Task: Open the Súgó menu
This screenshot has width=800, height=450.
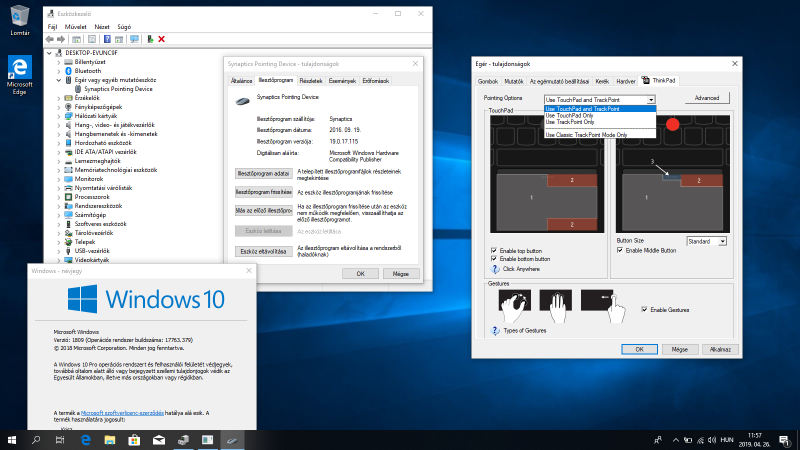Action: click(124, 27)
